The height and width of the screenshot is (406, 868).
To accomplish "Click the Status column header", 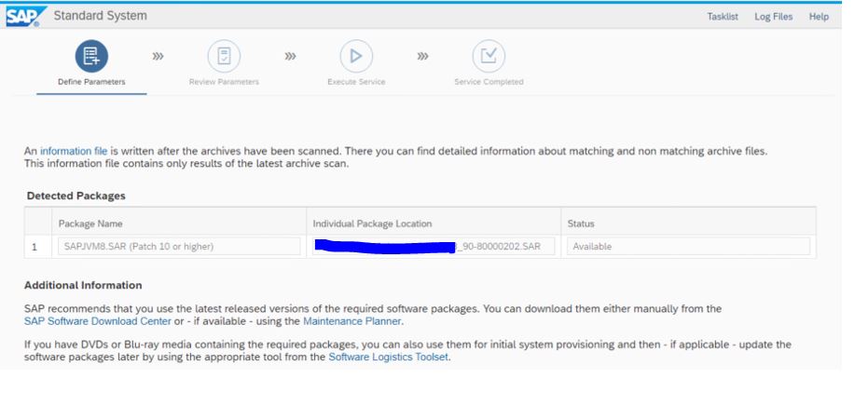I will (581, 223).
